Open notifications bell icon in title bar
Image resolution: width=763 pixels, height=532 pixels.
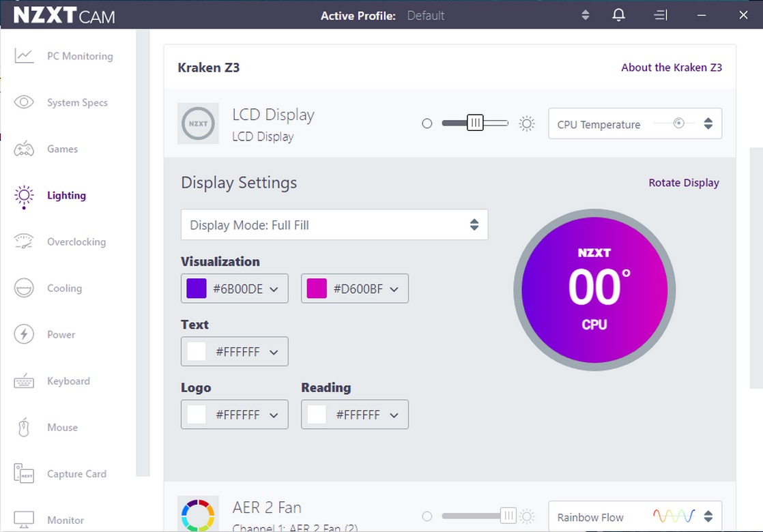(x=618, y=15)
